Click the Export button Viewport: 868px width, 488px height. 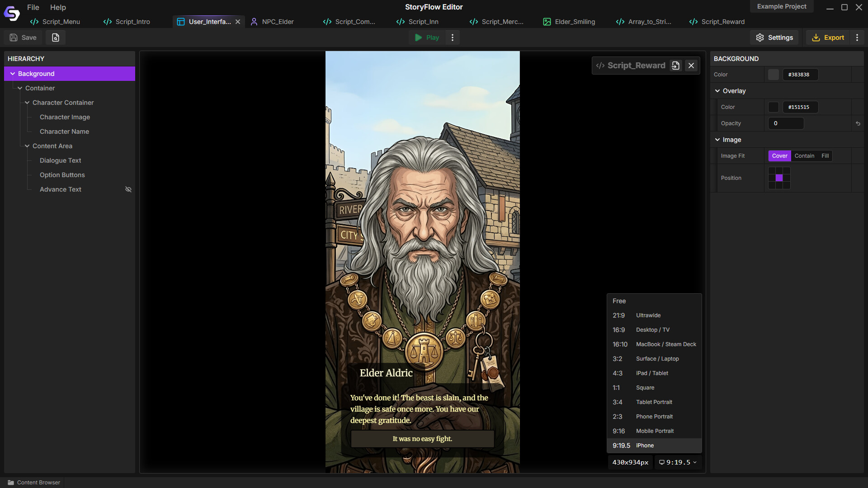click(828, 38)
